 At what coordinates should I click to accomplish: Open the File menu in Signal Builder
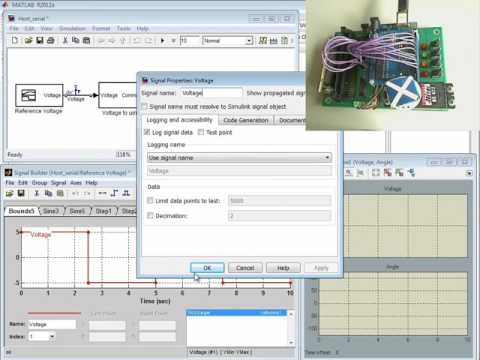click(10, 183)
